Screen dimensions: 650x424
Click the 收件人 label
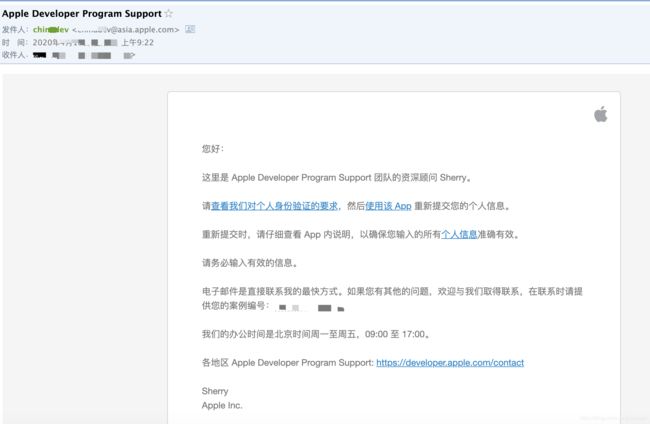(14, 55)
